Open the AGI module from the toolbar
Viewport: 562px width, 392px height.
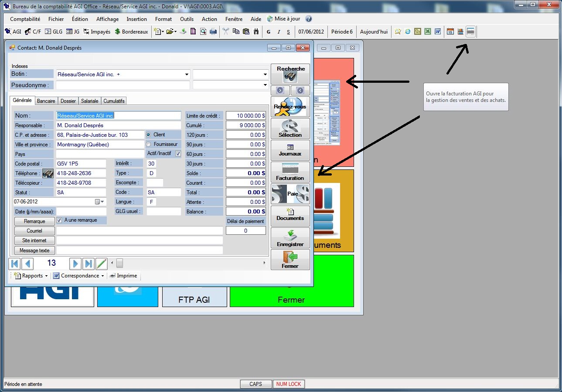[x=13, y=32]
